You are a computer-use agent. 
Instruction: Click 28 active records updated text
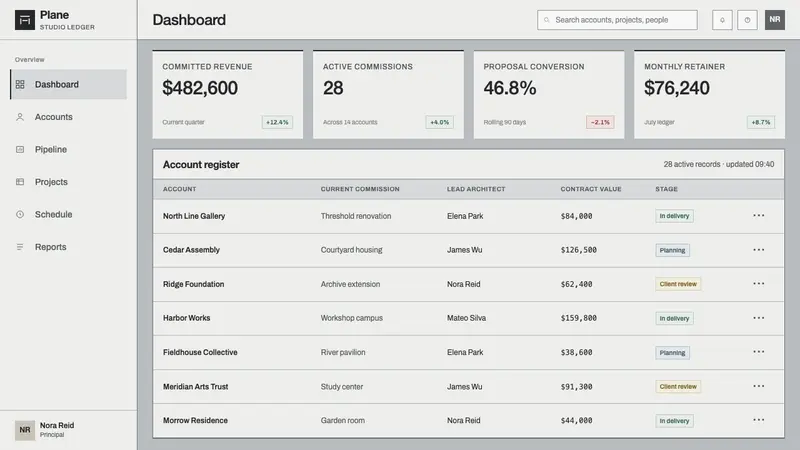coord(718,164)
